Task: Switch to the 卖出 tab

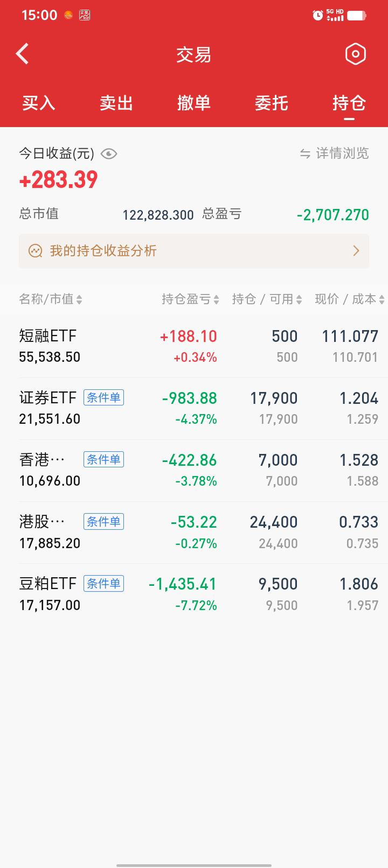Action: (116, 103)
